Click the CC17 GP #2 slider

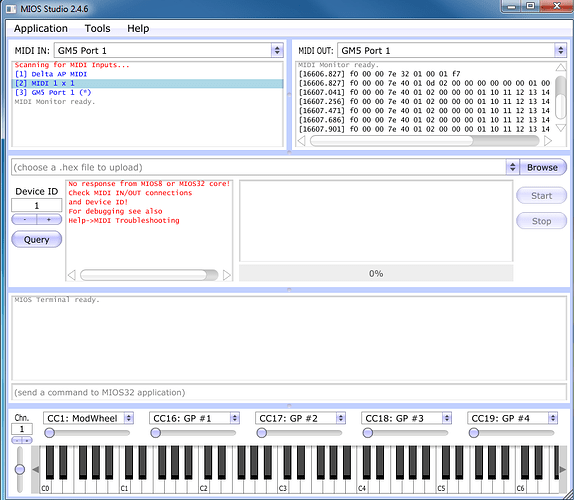point(299,433)
